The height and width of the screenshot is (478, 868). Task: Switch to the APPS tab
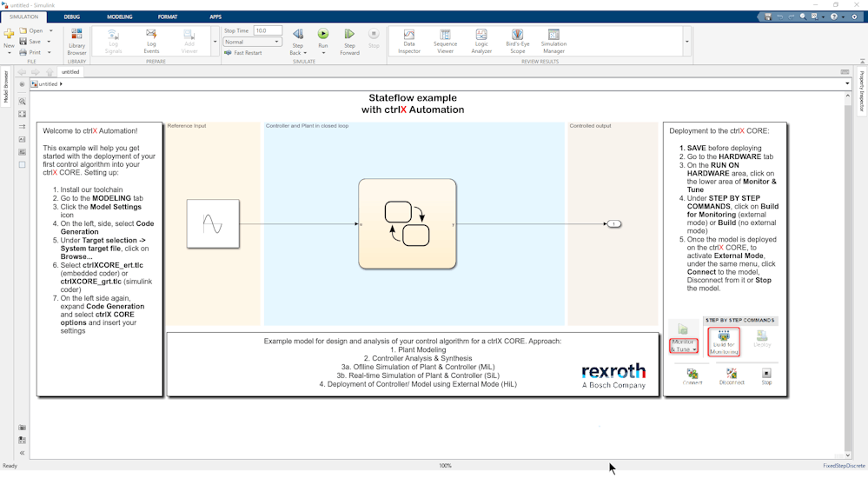(x=215, y=17)
